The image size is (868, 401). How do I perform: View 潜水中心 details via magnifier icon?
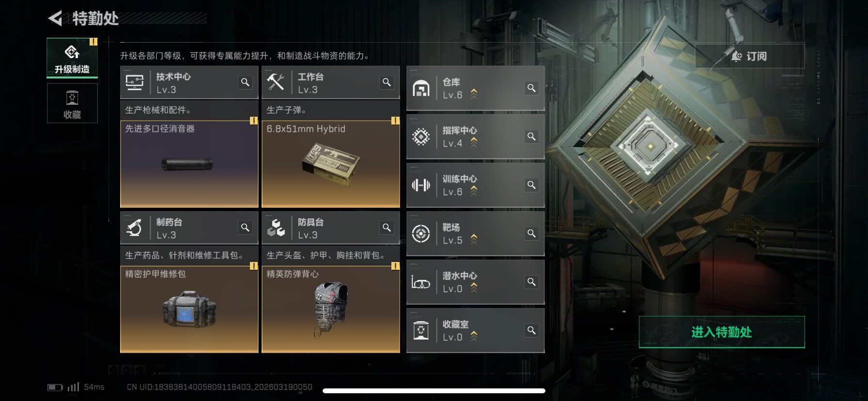531,282
